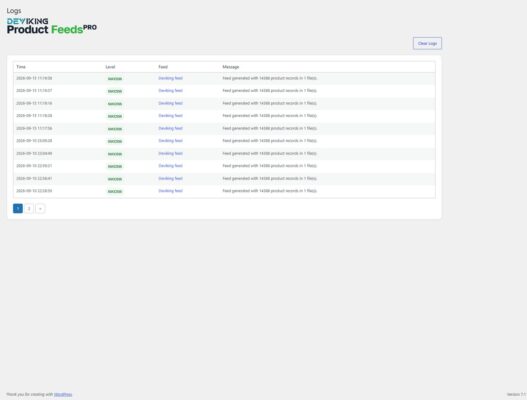Image resolution: width=527 pixels, height=400 pixels.
Task: Click the success badge in the first row
Action: [x=115, y=79]
